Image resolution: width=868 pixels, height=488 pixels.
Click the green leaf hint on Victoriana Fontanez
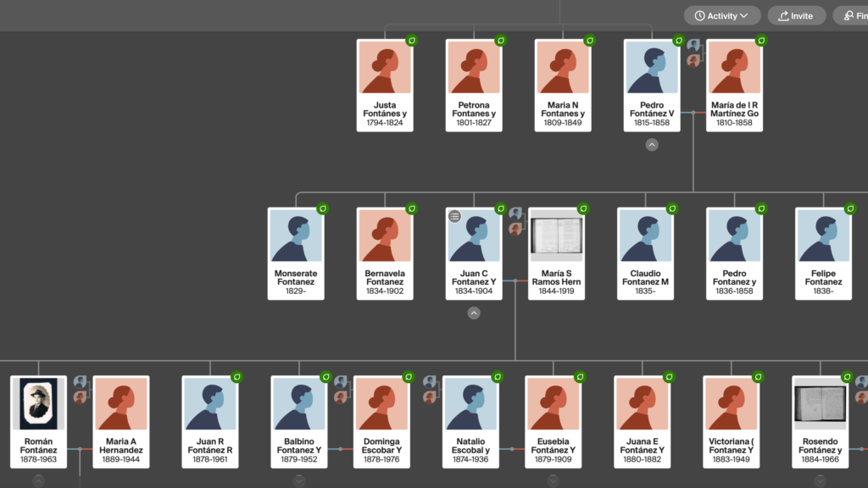[x=758, y=377]
